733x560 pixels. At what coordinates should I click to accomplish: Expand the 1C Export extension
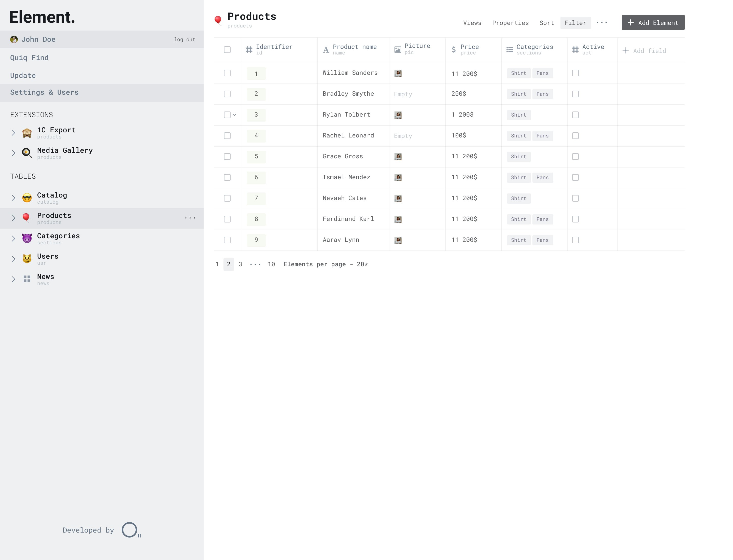[x=13, y=133]
